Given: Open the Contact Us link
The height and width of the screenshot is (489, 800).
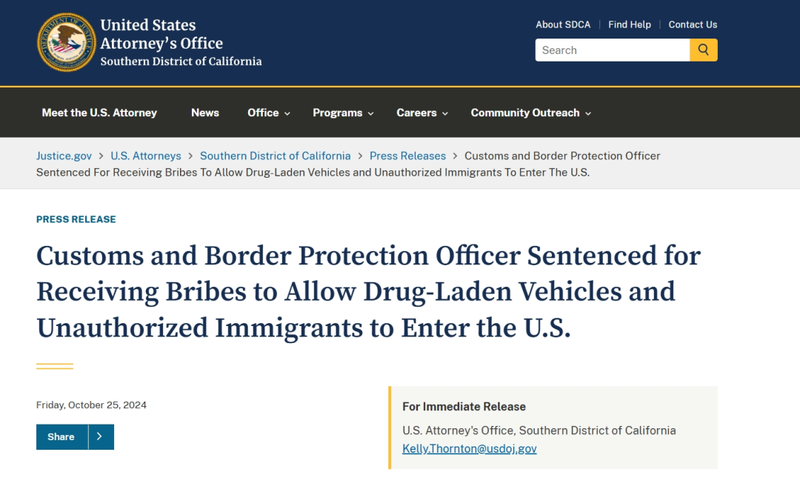Looking at the screenshot, I should coord(693,25).
